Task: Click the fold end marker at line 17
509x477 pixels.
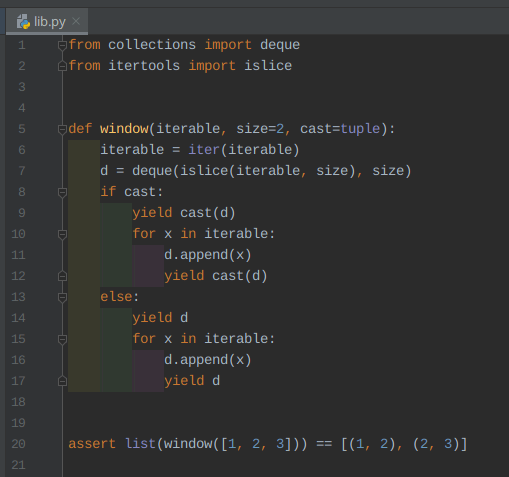Action: tap(62, 381)
